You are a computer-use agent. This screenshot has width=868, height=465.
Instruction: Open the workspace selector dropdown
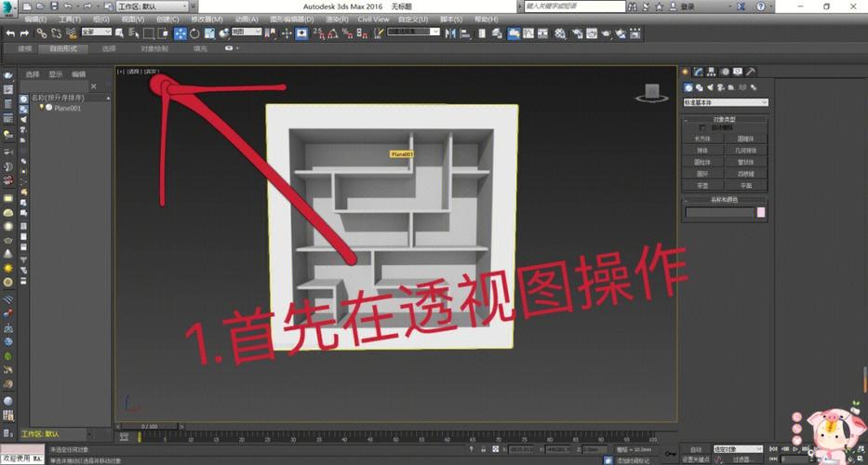(x=153, y=7)
